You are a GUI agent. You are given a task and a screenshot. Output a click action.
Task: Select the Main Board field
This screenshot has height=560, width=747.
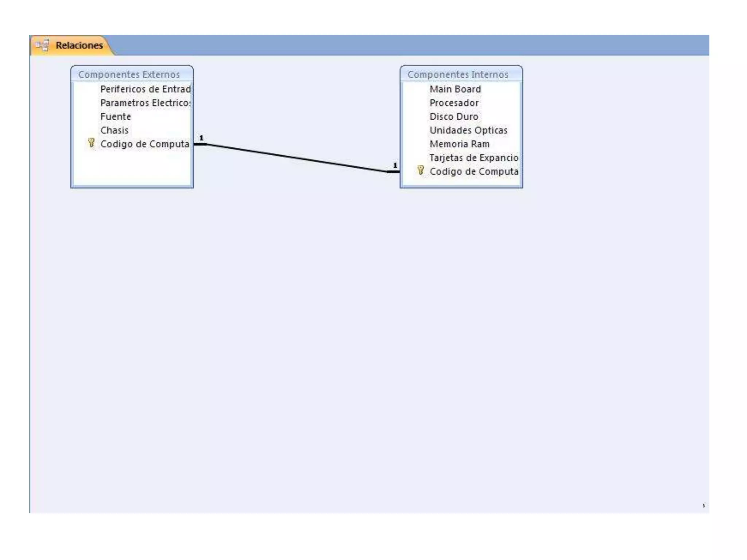tap(455, 89)
